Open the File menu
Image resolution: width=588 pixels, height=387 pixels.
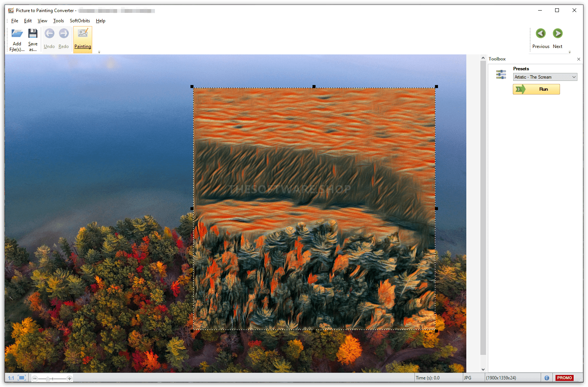(15, 21)
